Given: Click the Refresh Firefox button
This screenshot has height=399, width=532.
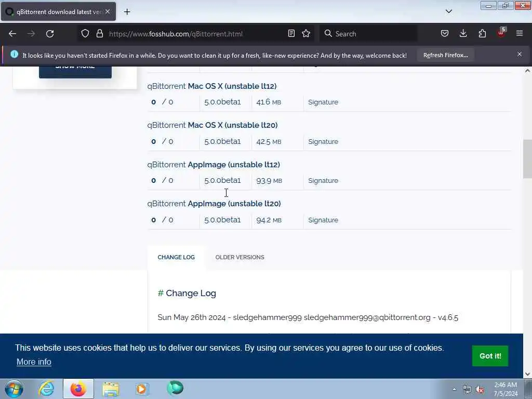Looking at the screenshot, I should coord(445,55).
